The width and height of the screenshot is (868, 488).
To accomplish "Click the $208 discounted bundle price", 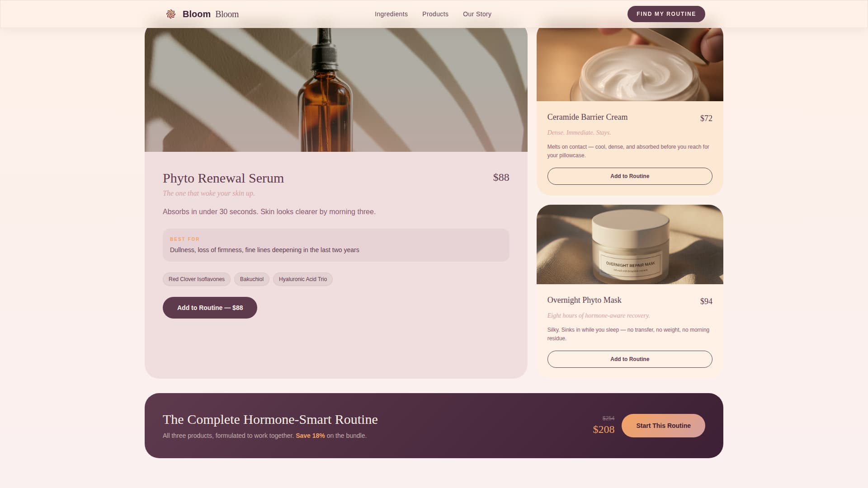I will tap(604, 429).
